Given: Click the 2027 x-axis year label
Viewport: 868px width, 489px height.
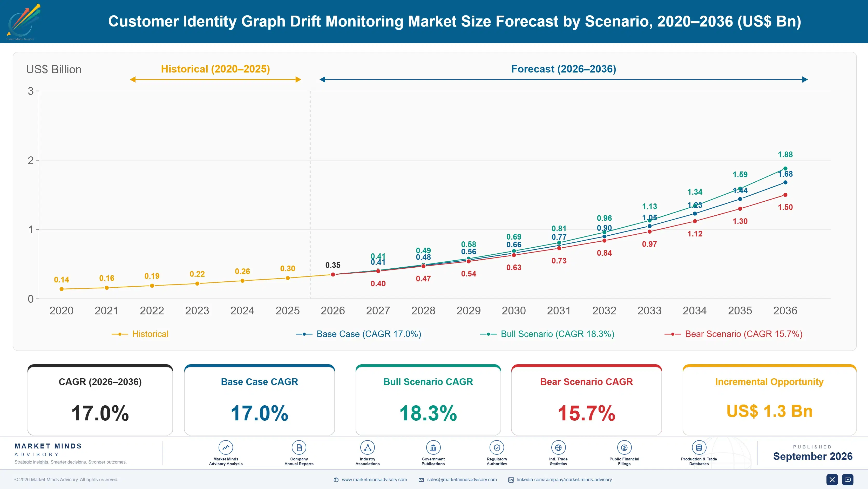Looking at the screenshot, I should coord(378,310).
